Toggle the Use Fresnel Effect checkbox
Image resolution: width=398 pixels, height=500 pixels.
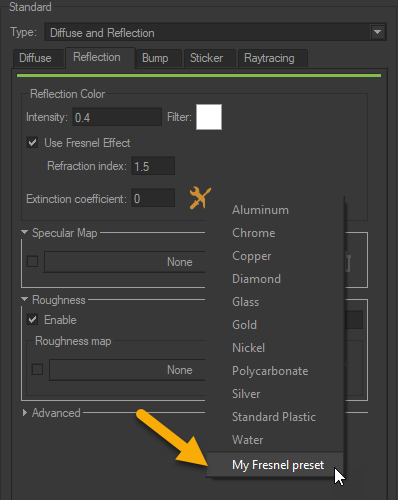click(x=32, y=143)
